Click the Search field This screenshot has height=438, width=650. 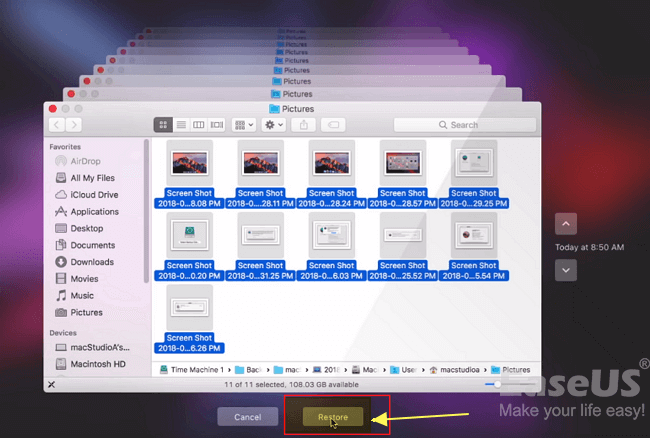coord(464,125)
